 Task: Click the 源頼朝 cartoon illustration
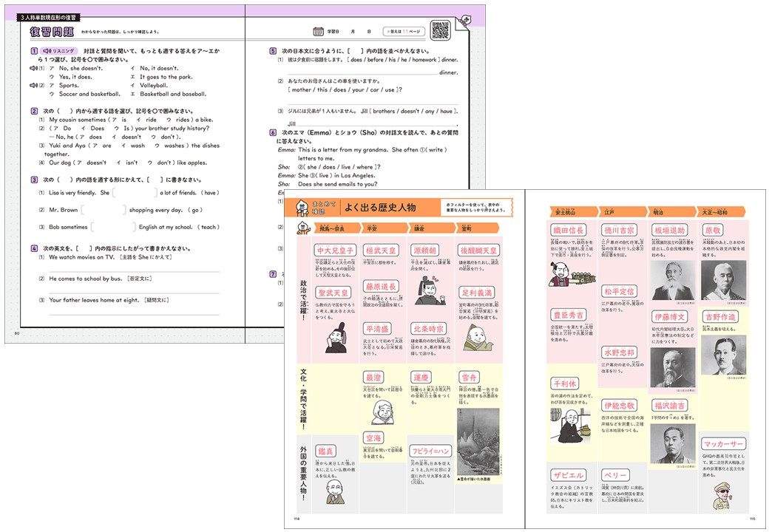click(430, 290)
